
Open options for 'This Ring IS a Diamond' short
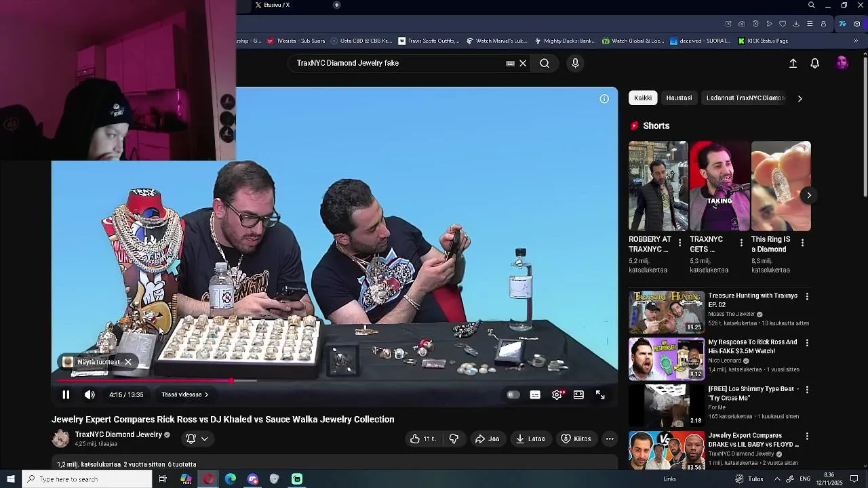802,243
